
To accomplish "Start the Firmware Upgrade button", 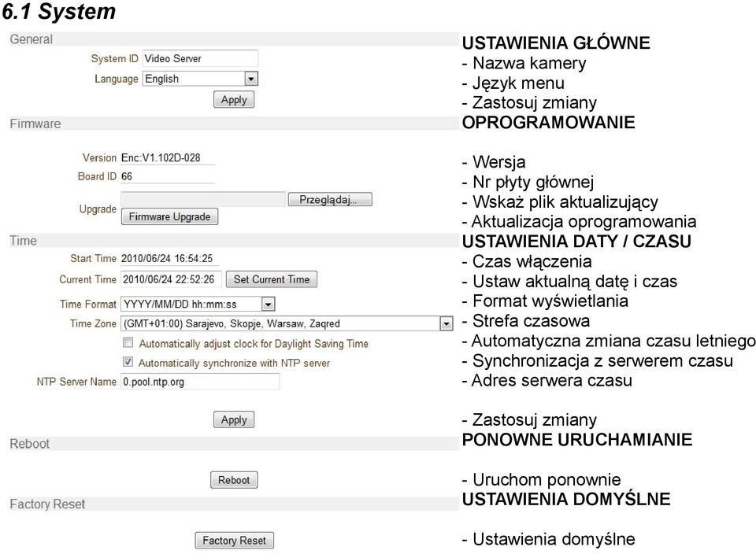I will pos(170,216).
